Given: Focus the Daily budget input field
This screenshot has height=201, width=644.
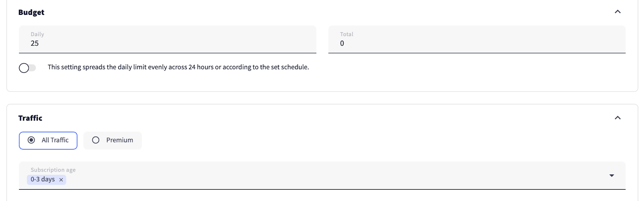Looking at the screenshot, I should point(167,43).
